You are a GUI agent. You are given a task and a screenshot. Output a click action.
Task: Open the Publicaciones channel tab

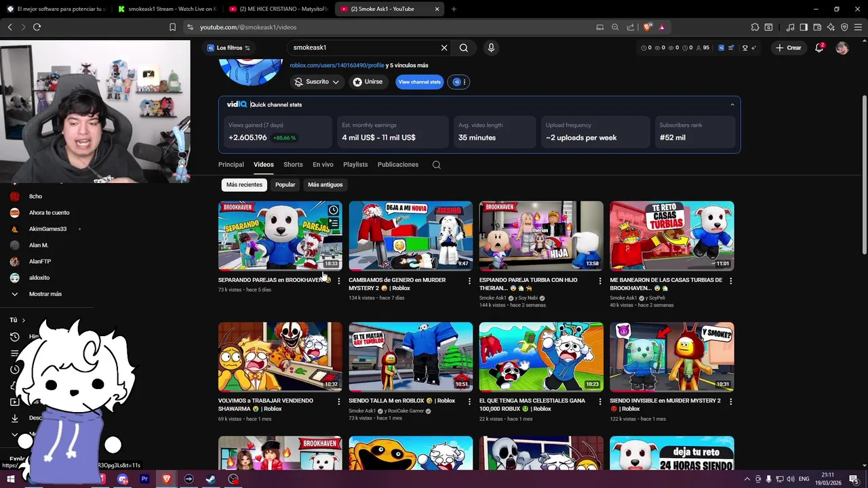coord(398,165)
